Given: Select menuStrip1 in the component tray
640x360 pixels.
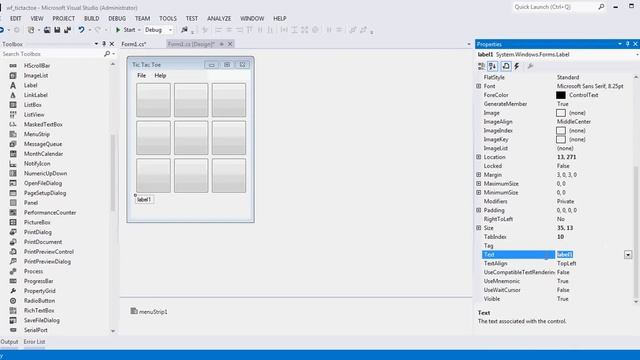Looking at the screenshot, I should 149,311.
